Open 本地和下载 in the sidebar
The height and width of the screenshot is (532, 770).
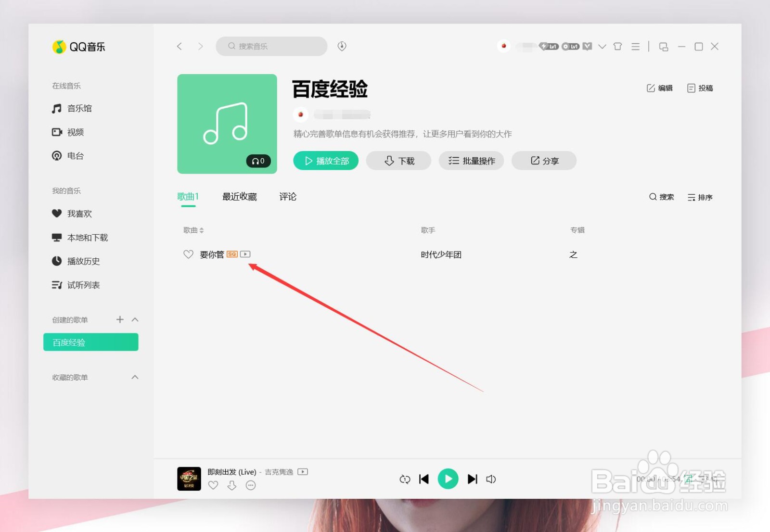click(x=80, y=238)
